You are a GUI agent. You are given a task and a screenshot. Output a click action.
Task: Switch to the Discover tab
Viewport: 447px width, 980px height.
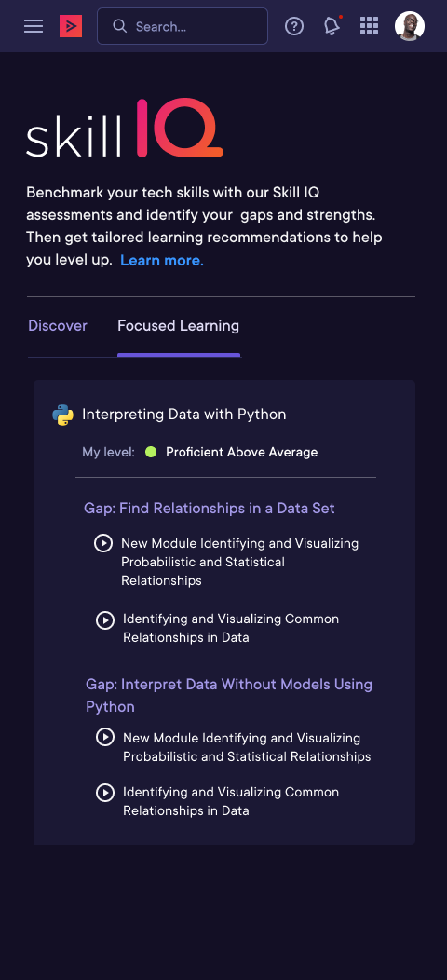58,326
